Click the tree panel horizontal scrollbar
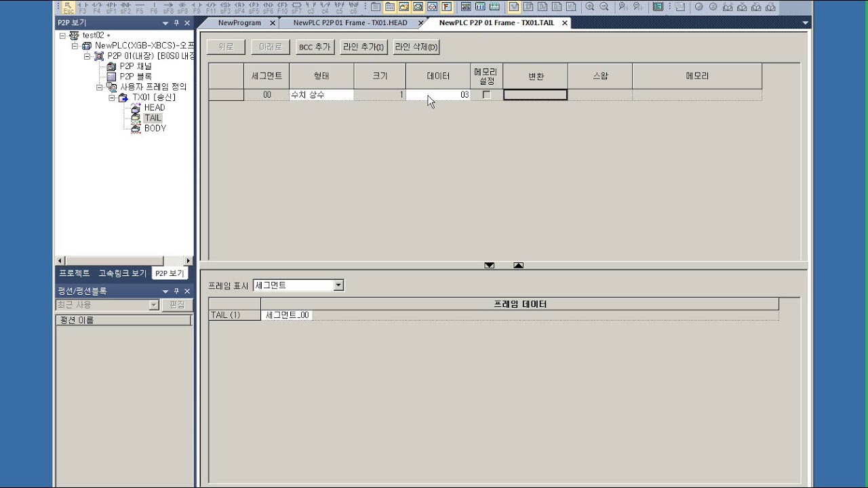This screenshot has width=868, height=488. 124,261
